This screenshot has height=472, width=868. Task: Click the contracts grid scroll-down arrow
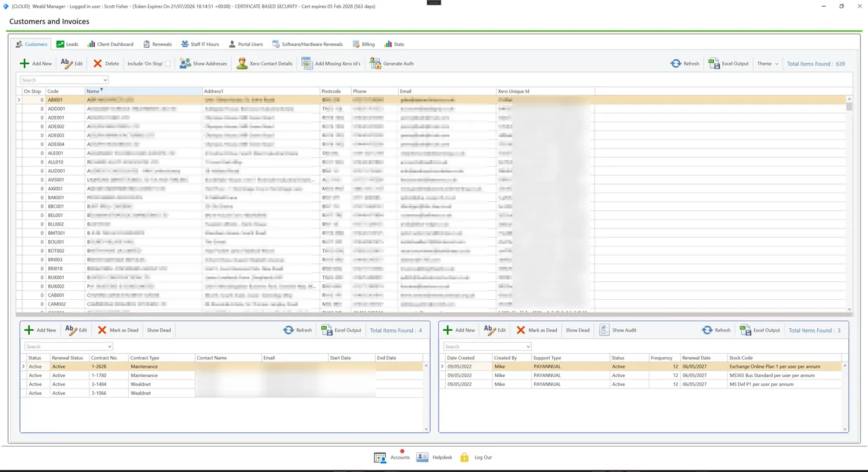click(426, 429)
